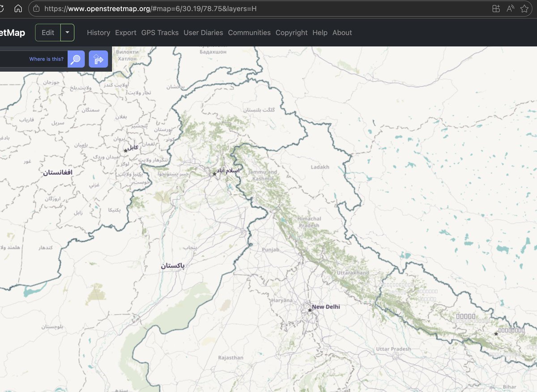Open GPS Tracks page
This screenshot has height=392, width=537.
(160, 33)
